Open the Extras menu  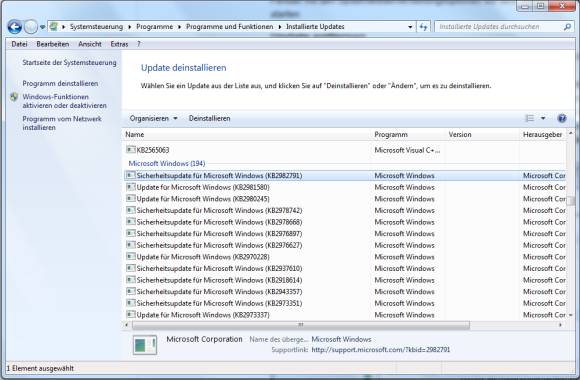coord(119,44)
